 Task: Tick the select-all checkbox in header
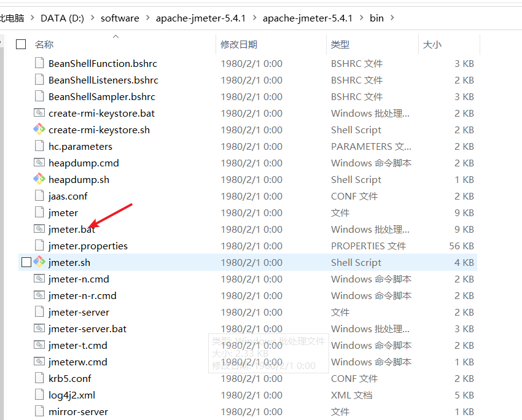pyautogui.click(x=21, y=44)
